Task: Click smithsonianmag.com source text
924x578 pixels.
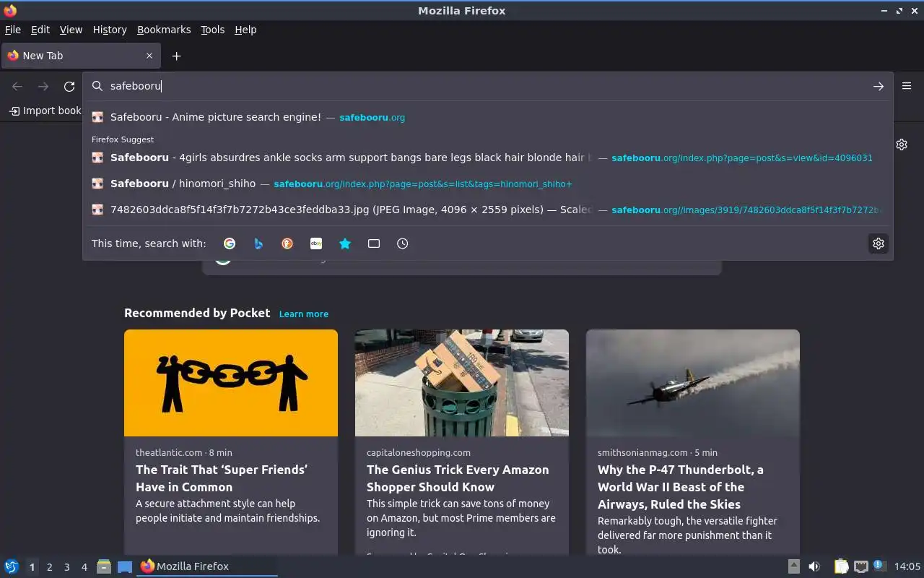Action: click(x=642, y=452)
